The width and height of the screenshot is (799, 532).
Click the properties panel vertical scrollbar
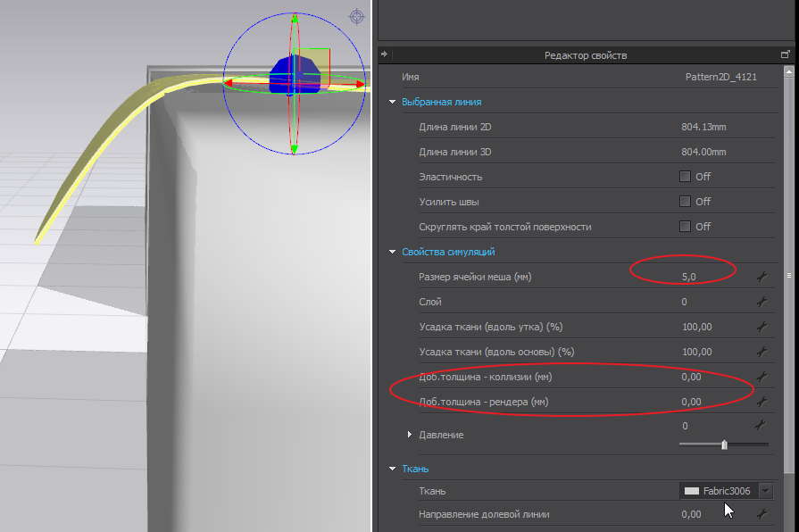[x=789, y=275]
